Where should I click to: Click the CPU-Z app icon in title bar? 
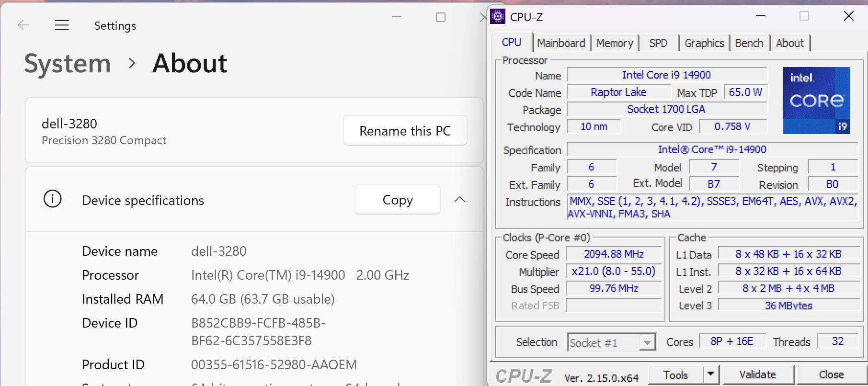(x=498, y=17)
